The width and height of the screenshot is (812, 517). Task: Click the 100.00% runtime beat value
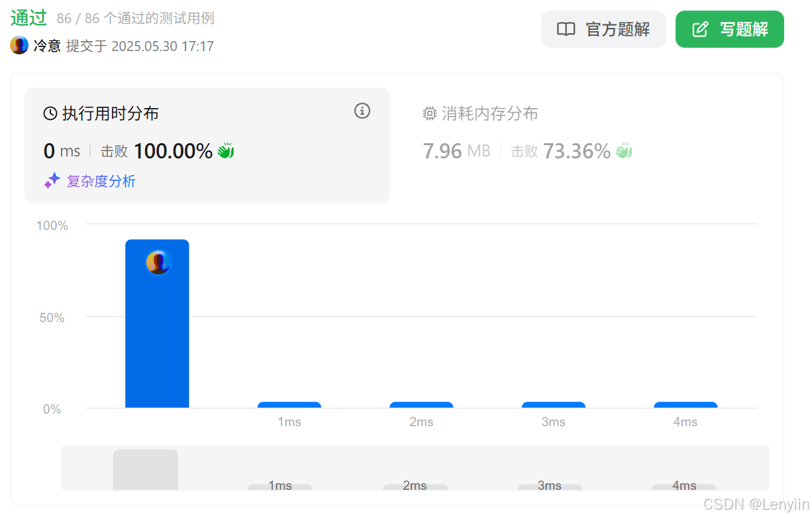pos(173,151)
